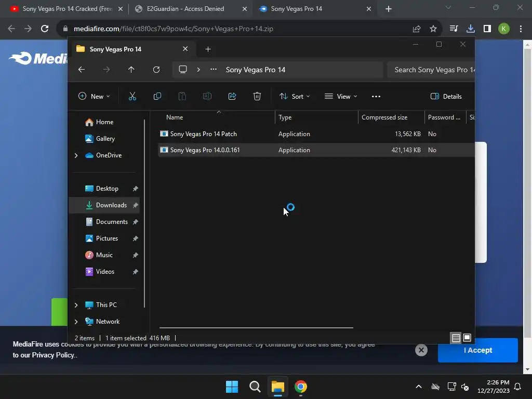This screenshot has height=399, width=532.
Task: Open Windows taskbar Search
Action: pos(255,387)
